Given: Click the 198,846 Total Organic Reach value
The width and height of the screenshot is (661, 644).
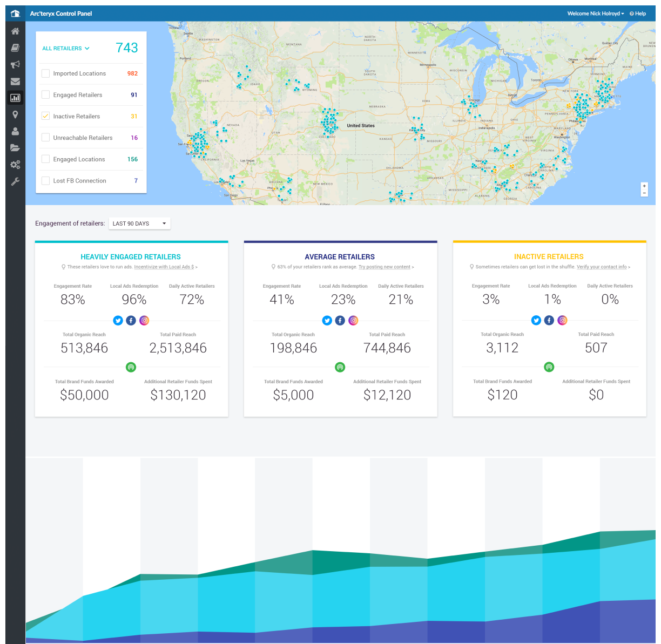Looking at the screenshot, I should click(x=293, y=348).
